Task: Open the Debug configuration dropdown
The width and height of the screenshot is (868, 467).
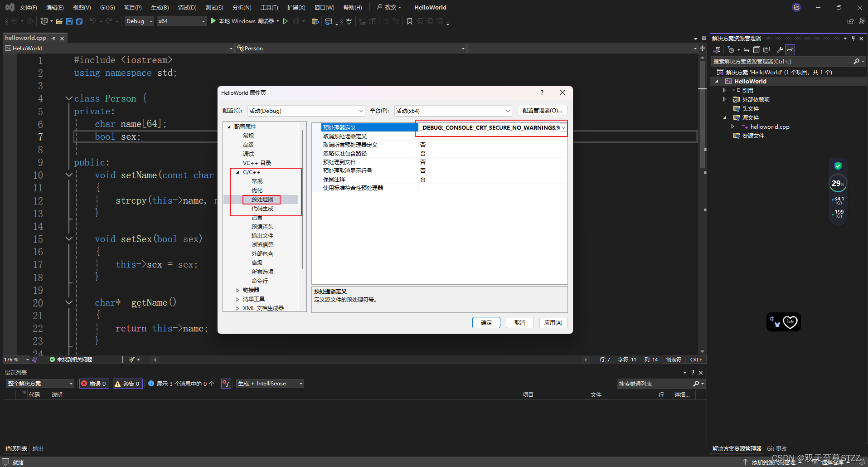Action: pos(139,21)
